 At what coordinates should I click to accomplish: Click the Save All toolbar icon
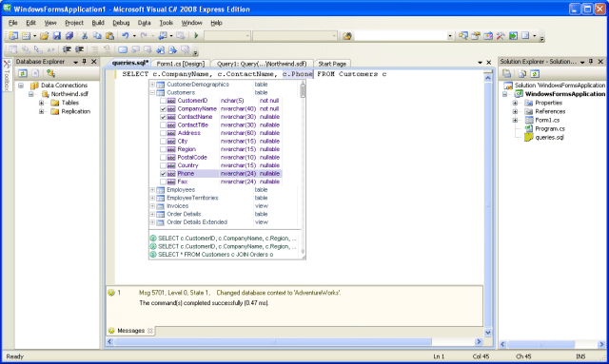[x=69, y=36]
